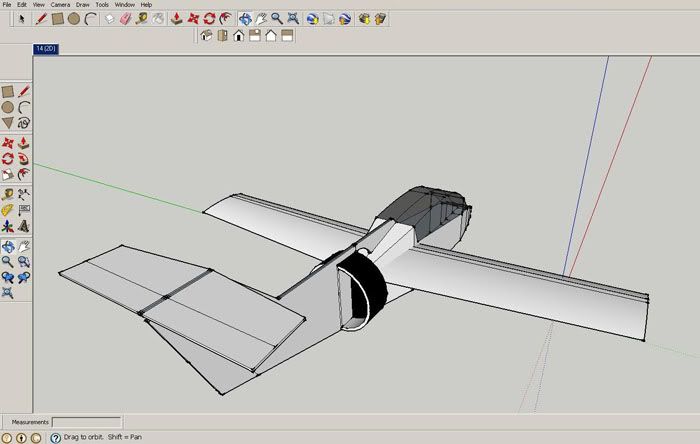
Task: Switch to Iso view
Action: coord(206,35)
